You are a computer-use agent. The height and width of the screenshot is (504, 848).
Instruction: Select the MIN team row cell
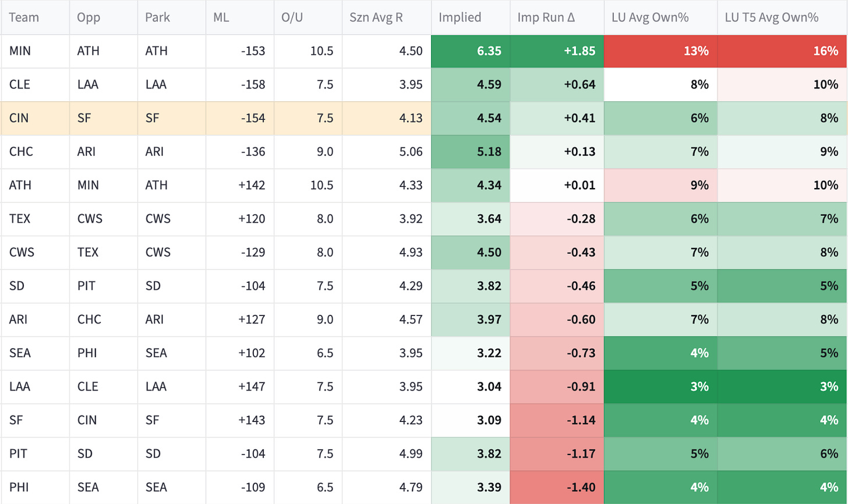[35, 51]
